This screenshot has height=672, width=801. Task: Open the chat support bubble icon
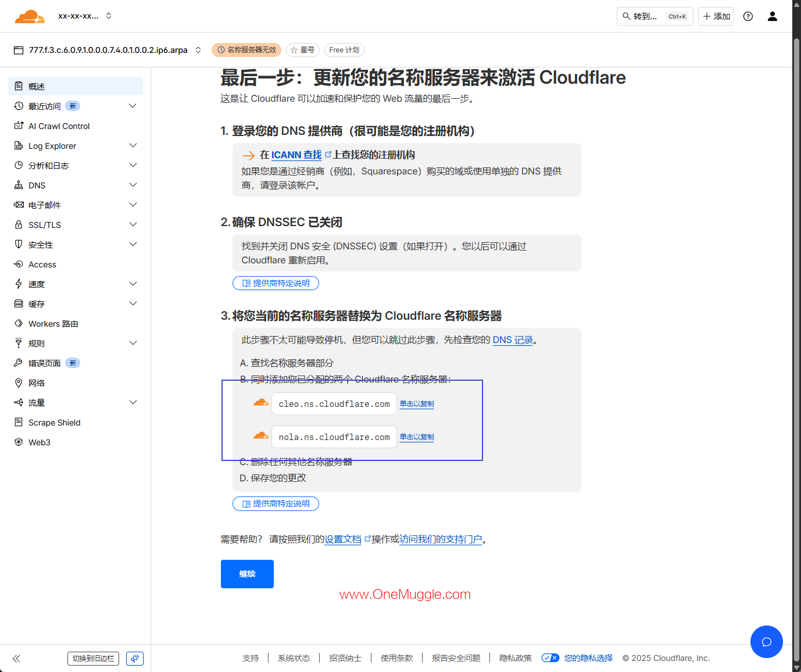pos(767,642)
